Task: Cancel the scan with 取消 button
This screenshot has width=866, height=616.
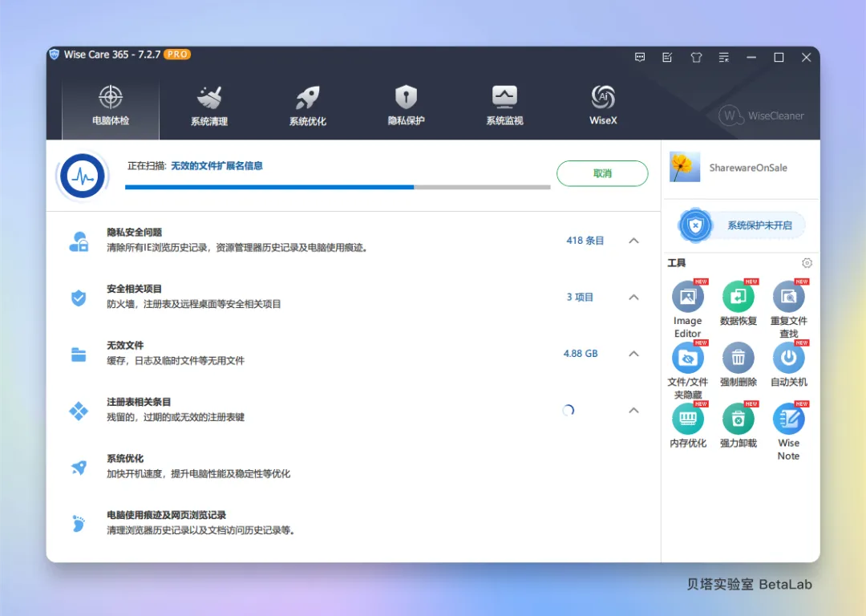Action: click(602, 173)
